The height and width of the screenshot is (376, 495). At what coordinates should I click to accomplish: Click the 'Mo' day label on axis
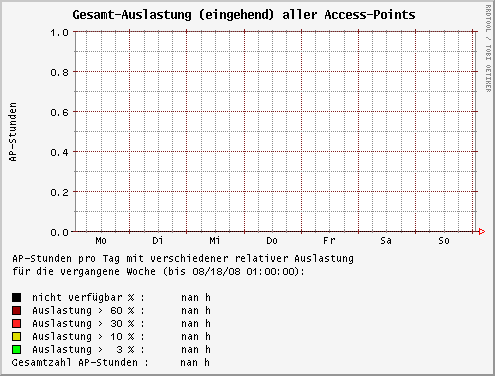point(101,241)
